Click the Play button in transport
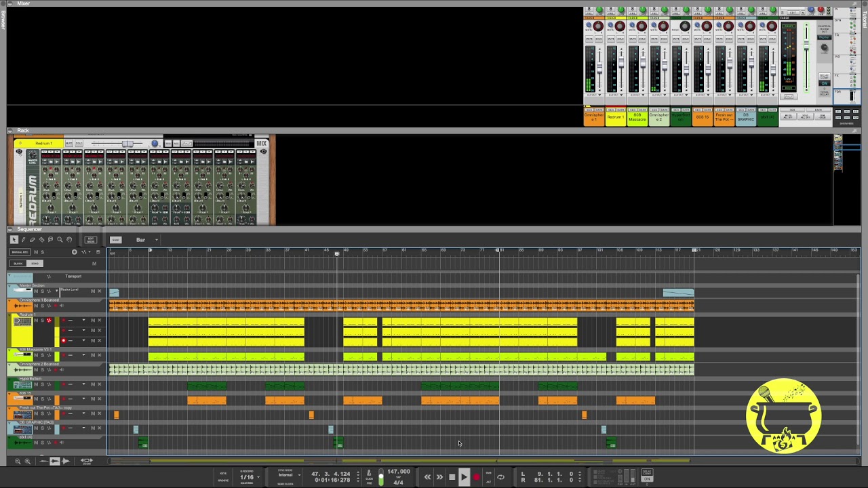868x488 pixels. 464,477
